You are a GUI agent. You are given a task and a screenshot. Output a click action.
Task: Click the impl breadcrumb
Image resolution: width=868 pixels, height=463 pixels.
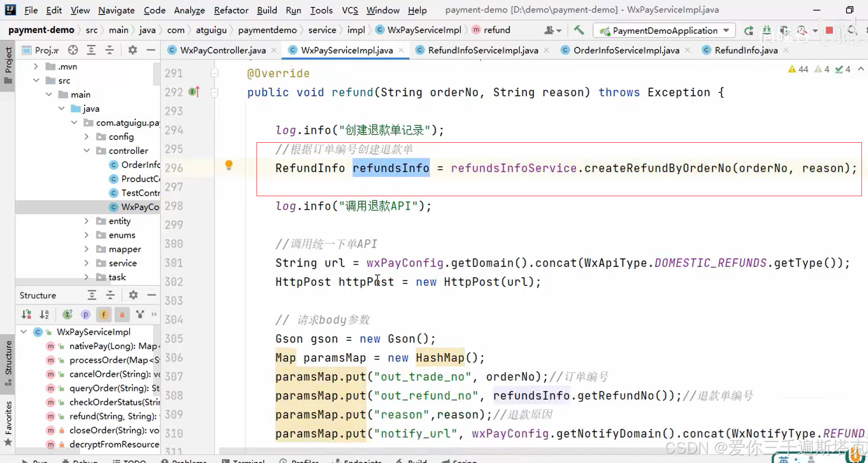pyautogui.click(x=356, y=30)
